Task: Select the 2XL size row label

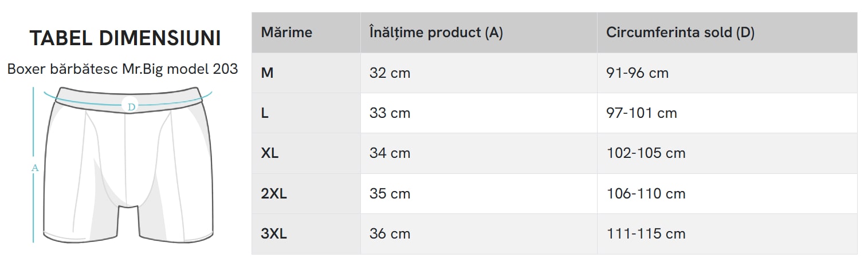Action: coord(274,194)
